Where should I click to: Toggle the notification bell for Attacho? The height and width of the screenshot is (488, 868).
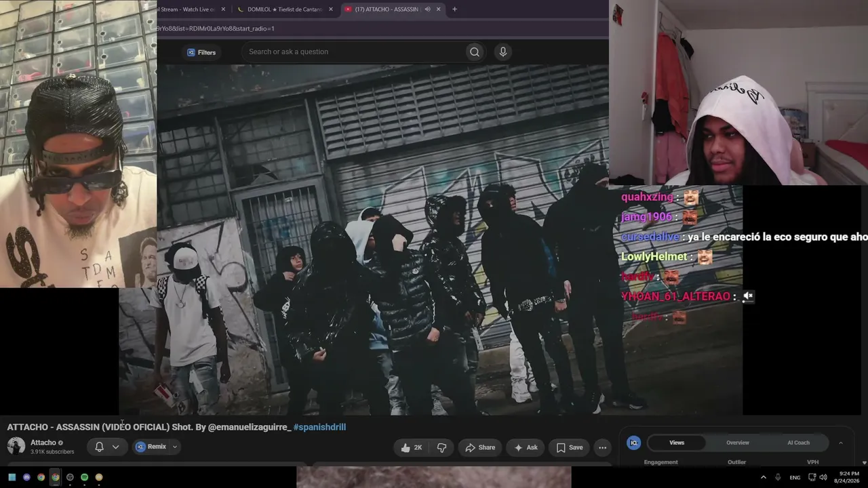[99, 447]
